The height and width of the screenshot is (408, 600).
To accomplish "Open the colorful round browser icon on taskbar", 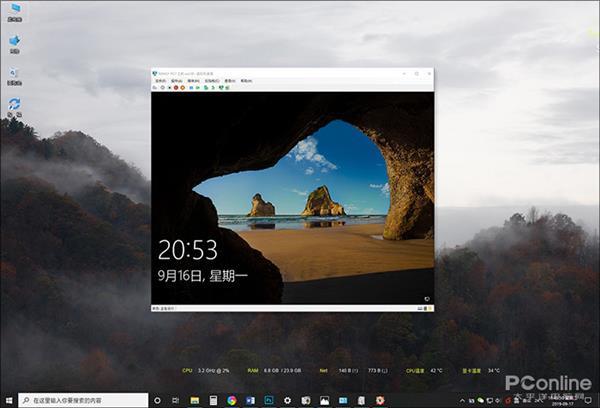I will 232,400.
